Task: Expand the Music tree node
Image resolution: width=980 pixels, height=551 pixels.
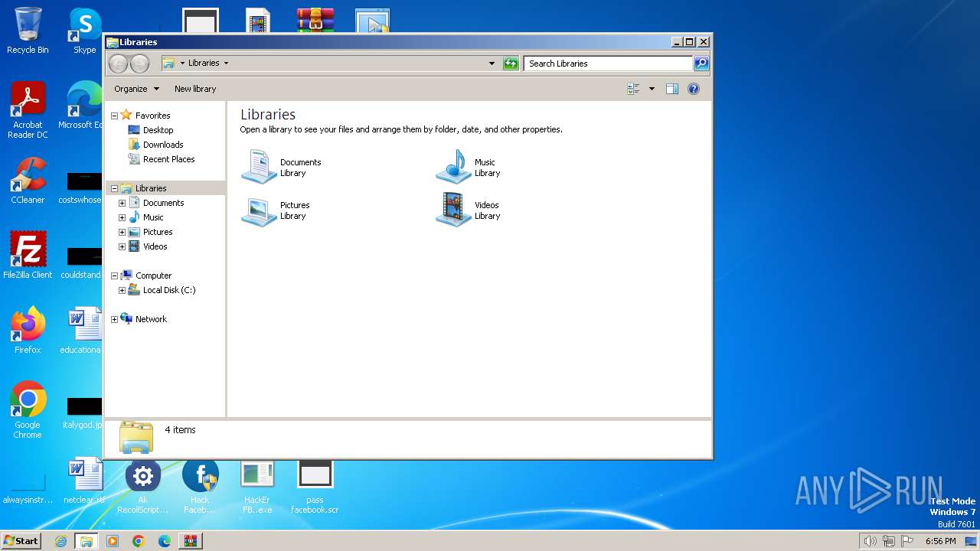Action: 122,217
